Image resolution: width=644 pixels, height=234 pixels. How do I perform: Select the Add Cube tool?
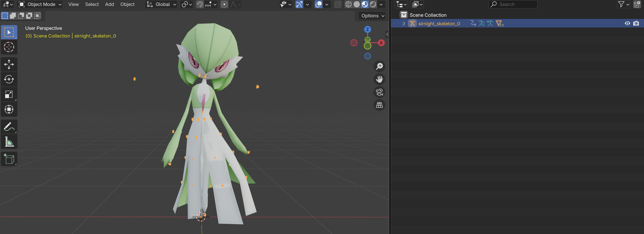(x=9, y=159)
